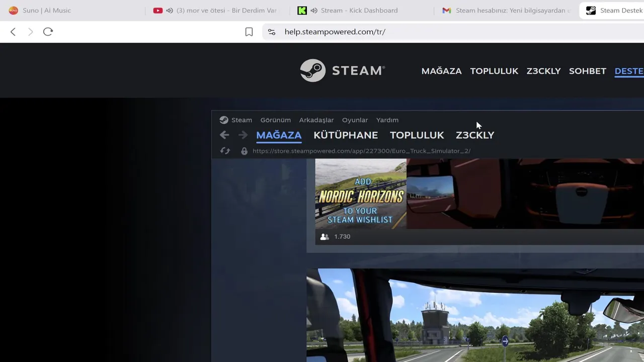The image size is (644, 362).
Task: Select TOPLULUK in the Steam client navigation
Action: (x=417, y=135)
